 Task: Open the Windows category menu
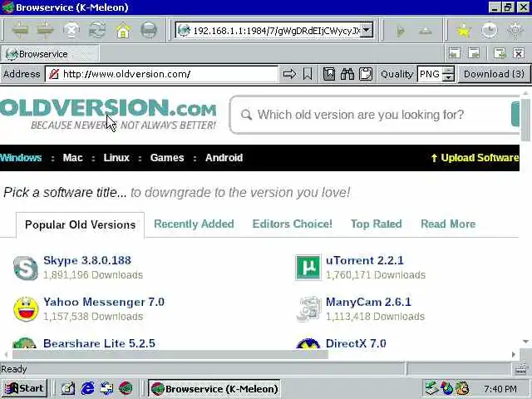tap(21, 158)
